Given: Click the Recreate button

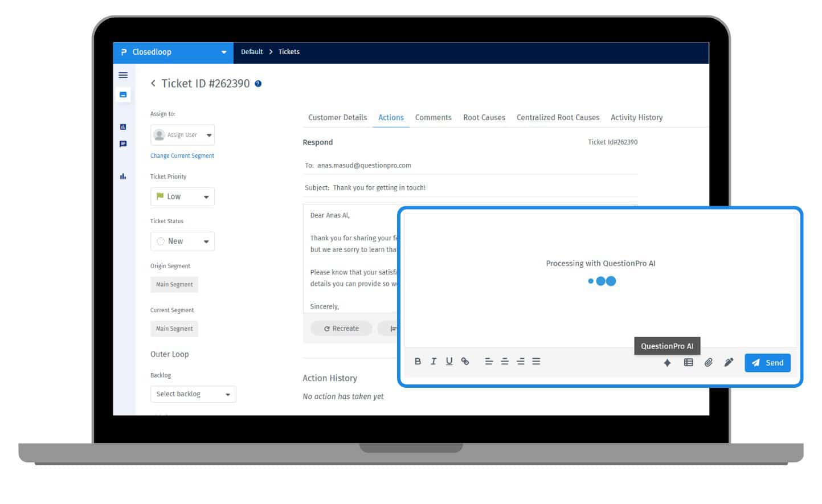Looking at the screenshot, I should pos(341,329).
